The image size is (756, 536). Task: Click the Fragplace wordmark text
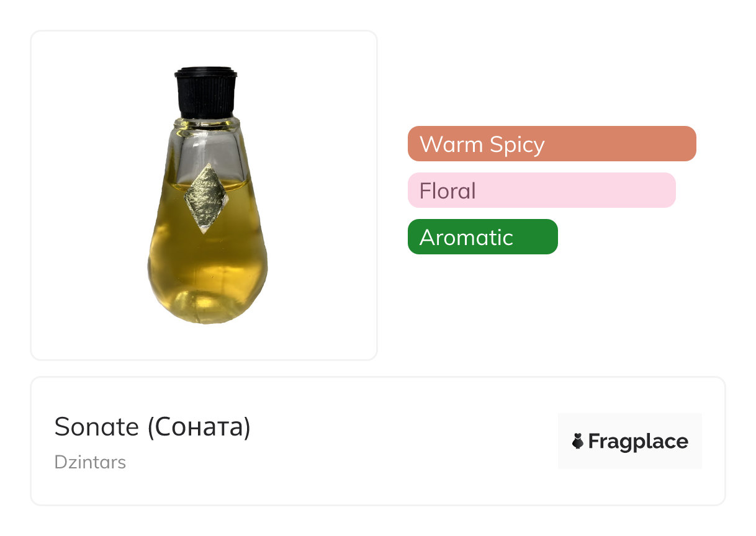point(637,441)
